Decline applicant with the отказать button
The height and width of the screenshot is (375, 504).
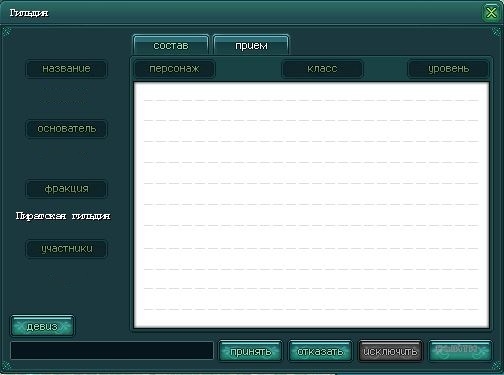coord(320,351)
